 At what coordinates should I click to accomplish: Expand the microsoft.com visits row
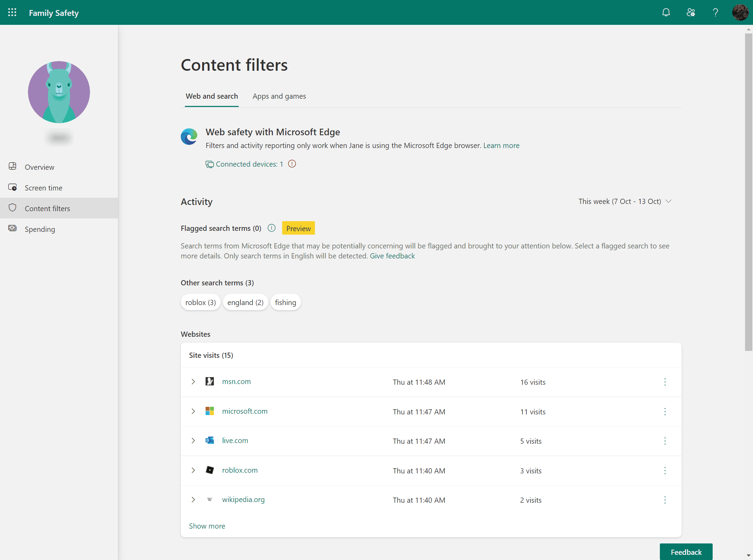193,411
